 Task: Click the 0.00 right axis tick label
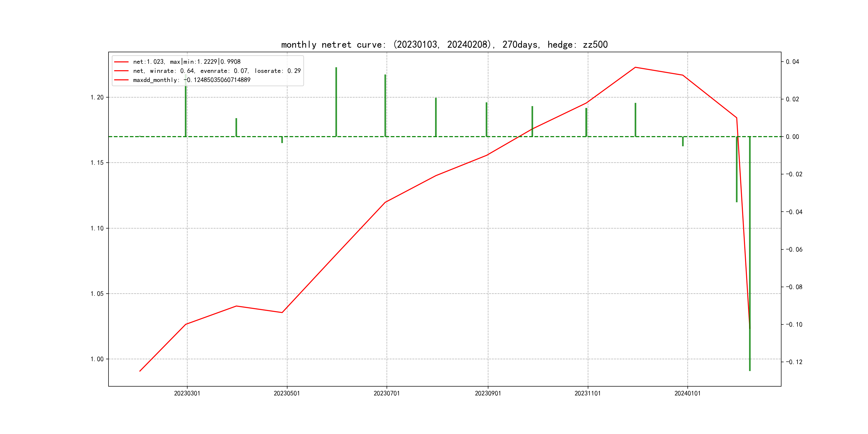[792, 136]
